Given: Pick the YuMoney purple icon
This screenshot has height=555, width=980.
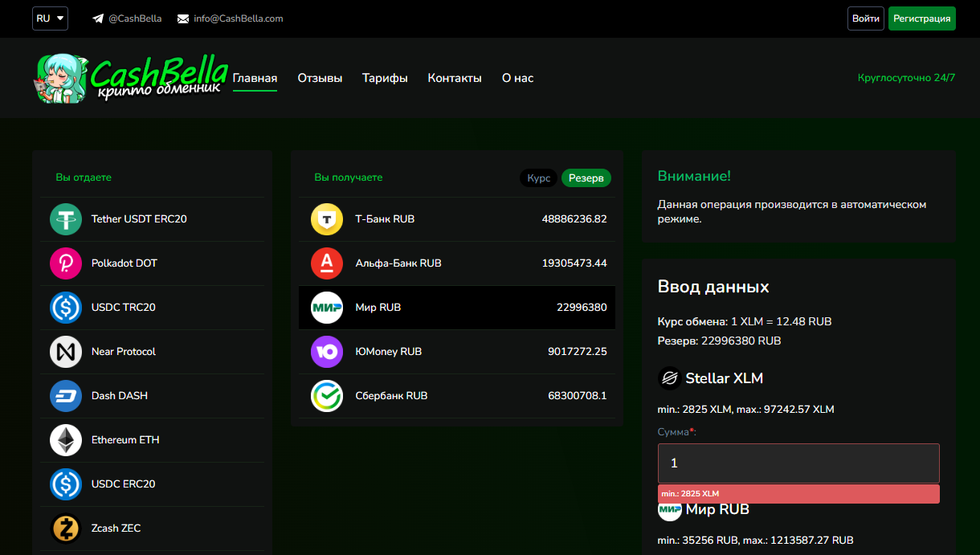Looking at the screenshot, I should 327,352.
